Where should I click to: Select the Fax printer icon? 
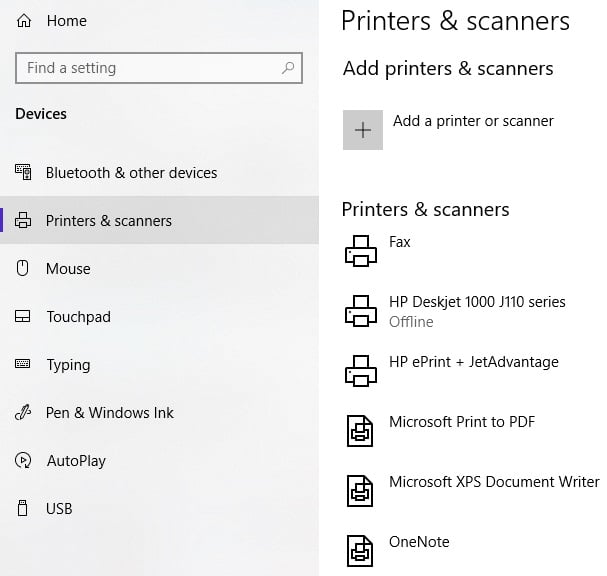pos(361,251)
